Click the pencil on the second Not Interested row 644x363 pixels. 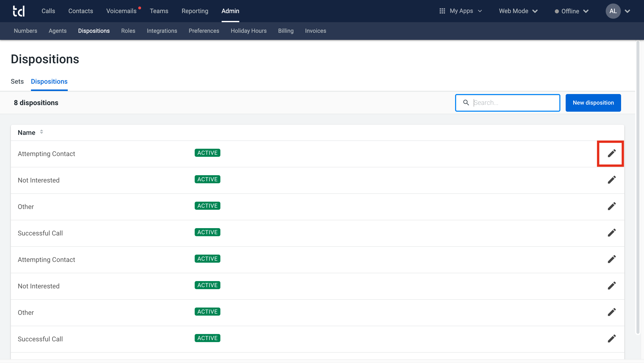pyautogui.click(x=612, y=286)
